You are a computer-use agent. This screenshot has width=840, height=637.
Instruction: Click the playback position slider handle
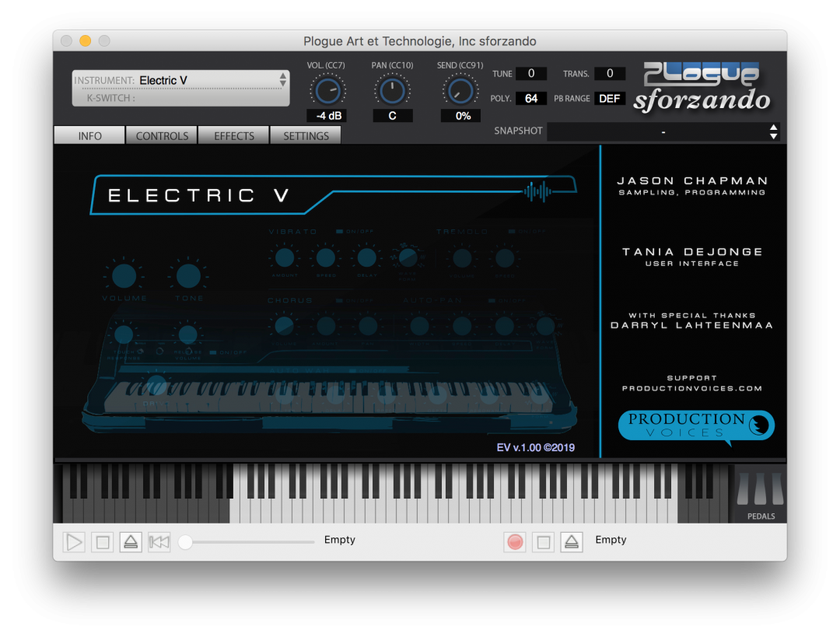185,542
